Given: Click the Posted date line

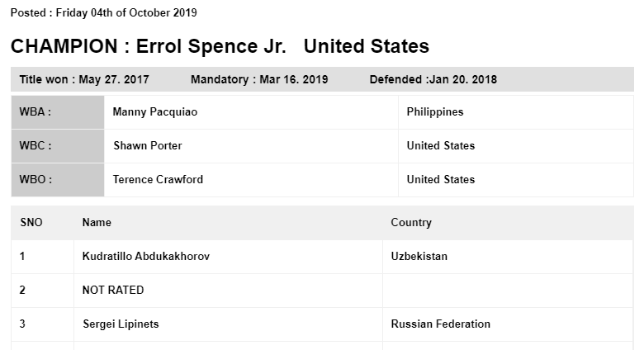Looking at the screenshot, I should click(x=103, y=12).
